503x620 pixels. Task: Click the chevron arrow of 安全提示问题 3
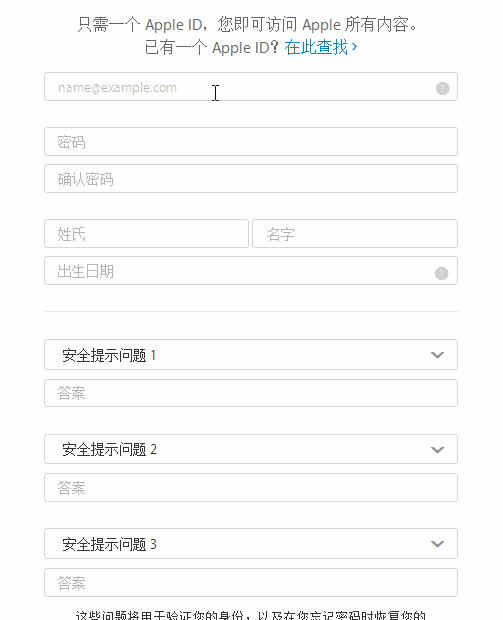437,544
